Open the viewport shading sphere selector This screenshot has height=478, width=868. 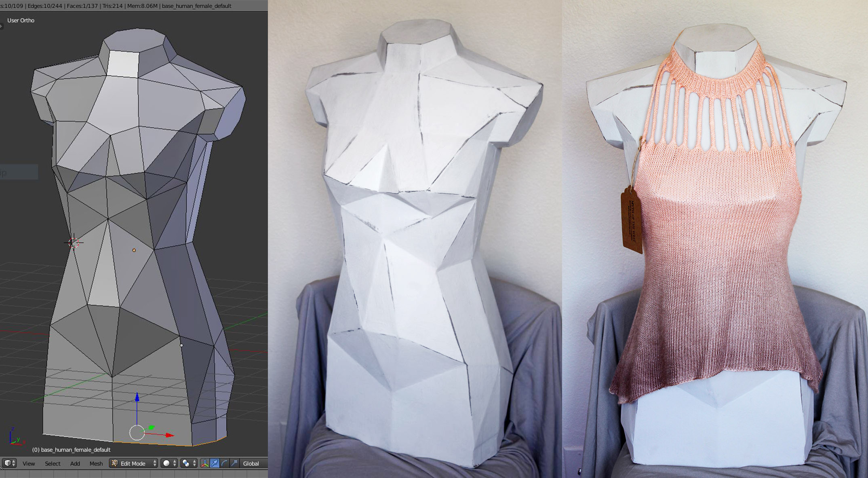click(x=168, y=463)
